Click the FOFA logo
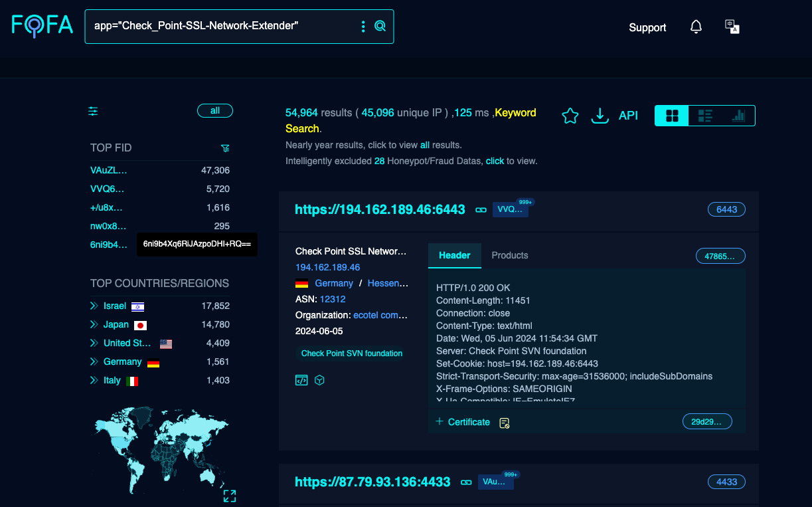Image resolution: width=812 pixels, height=507 pixels. pyautogui.click(x=42, y=26)
